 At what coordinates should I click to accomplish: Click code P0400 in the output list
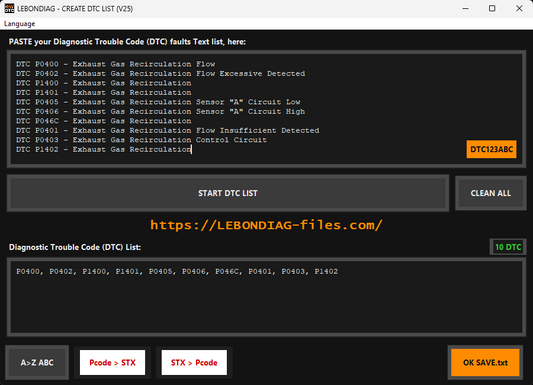[x=28, y=272]
